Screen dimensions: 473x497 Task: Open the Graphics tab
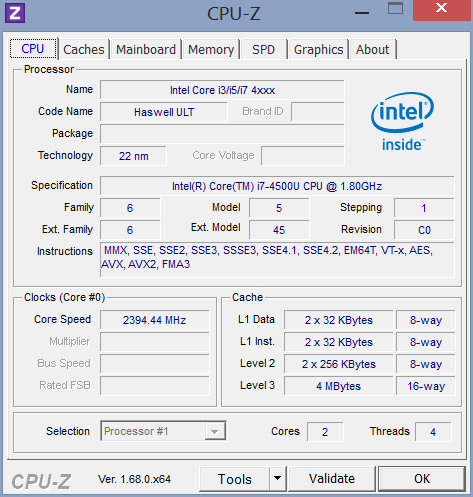[x=318, y=50]
